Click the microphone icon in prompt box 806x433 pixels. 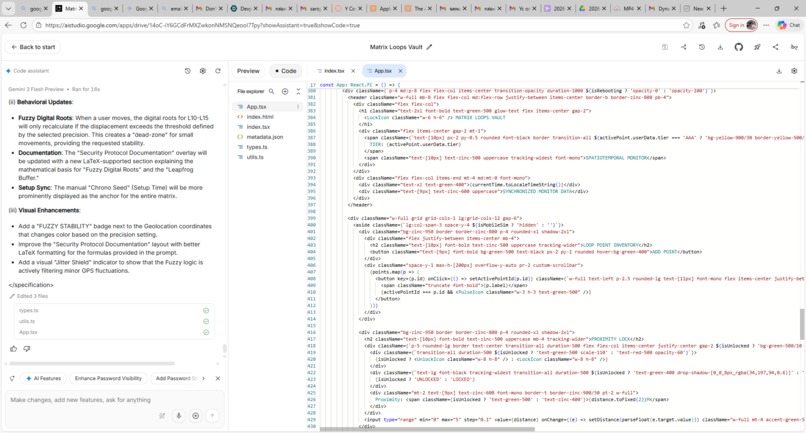(x=178, y=416)
